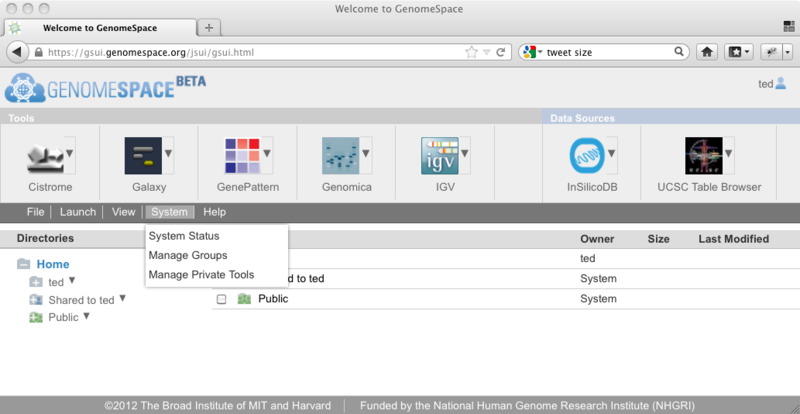Image resolution: width=800 pixels, height=414 pixels.
Task: Click the Home directory link
Action: (53, 264)
